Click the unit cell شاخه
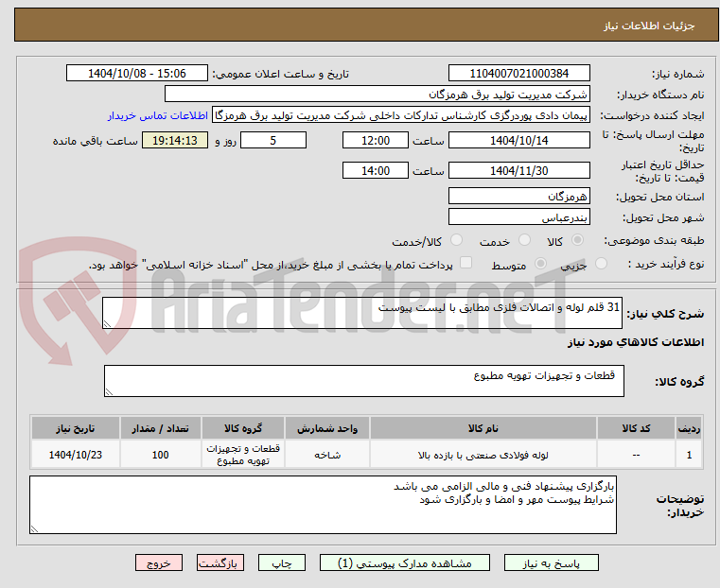This screenshot has height=588, width=720. (327, 455)
